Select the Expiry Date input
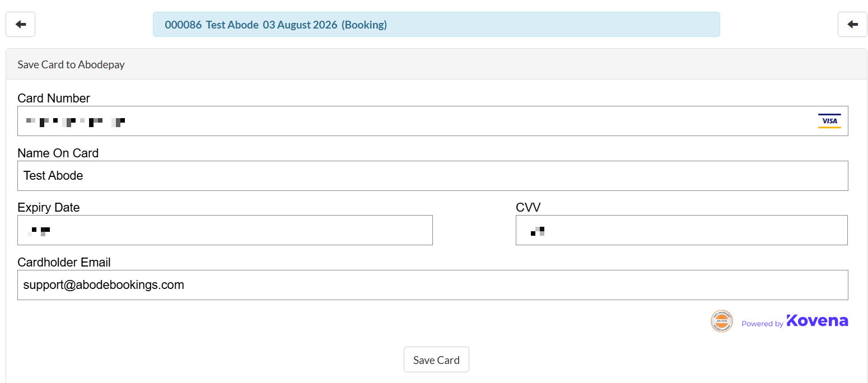Screen dimensions: 868x383 pyautogui.click(x=225, y=230)
